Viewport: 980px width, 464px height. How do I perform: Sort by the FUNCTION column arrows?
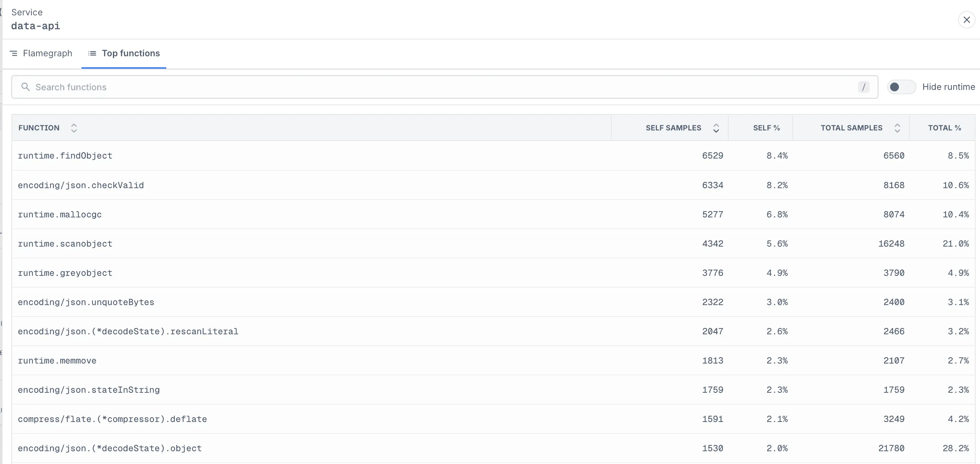(x=74, y=128)
